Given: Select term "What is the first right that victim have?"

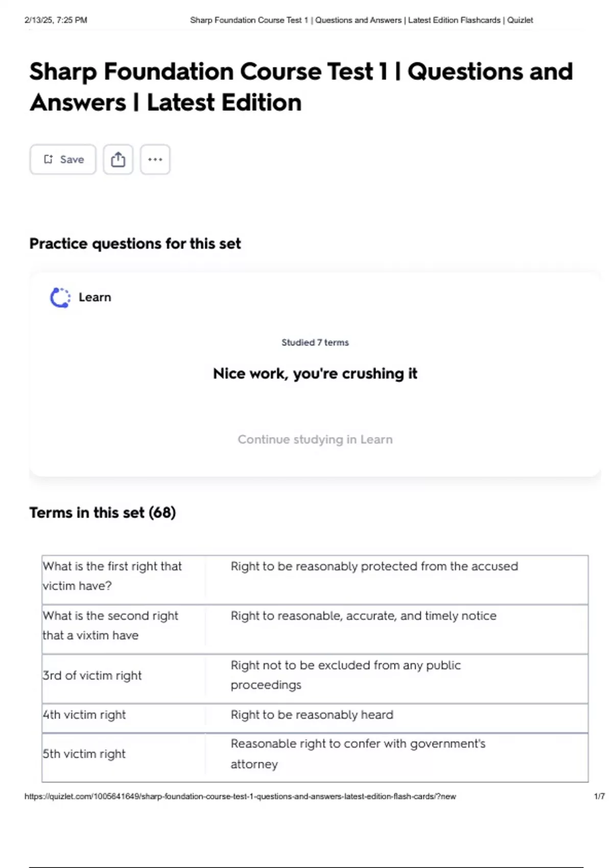Looking at the screenshot, I should click(x=112, y=576).
